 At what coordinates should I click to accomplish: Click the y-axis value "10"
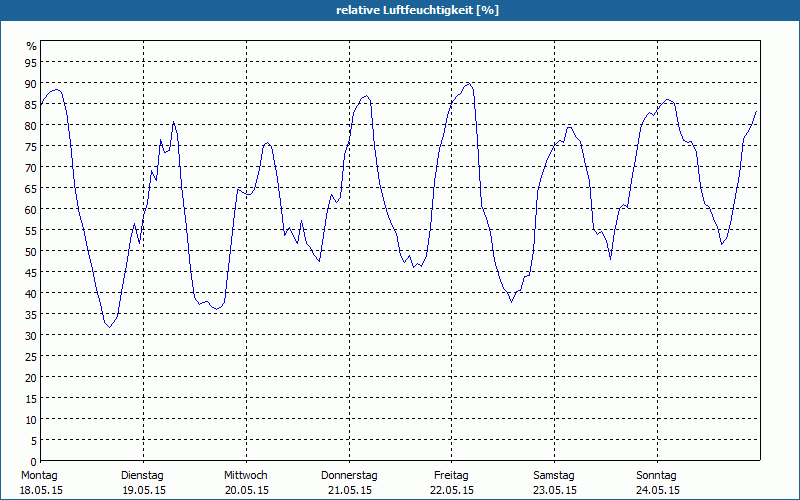[x=31, y=419]
